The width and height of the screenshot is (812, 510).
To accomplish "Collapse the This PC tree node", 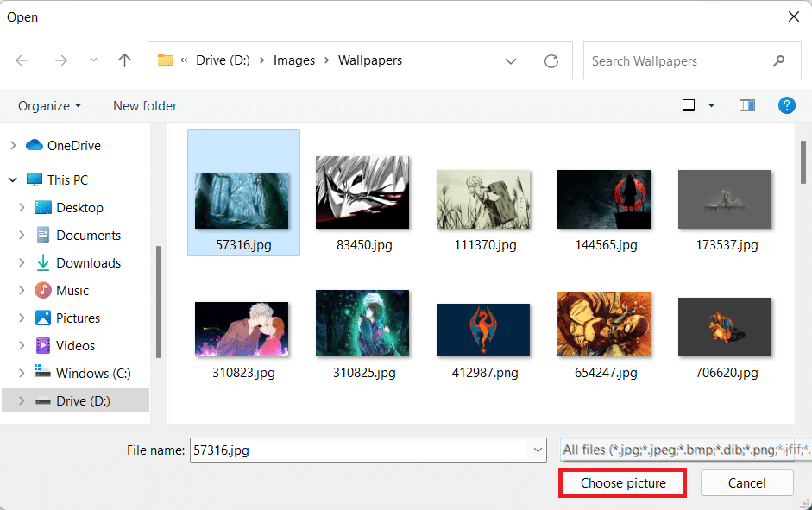I will [13, 179].
